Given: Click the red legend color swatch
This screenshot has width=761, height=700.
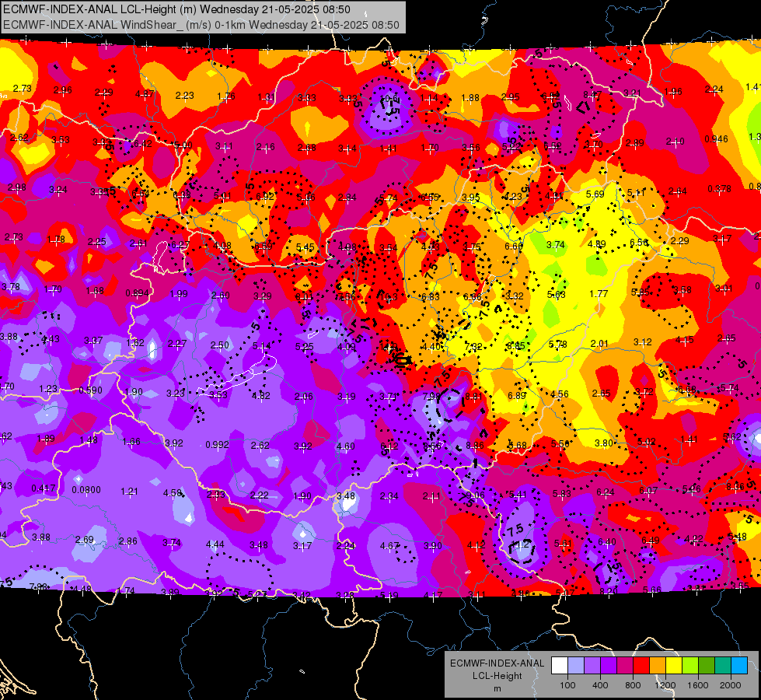Looking at the screenshot, I should tap(641, 666).
